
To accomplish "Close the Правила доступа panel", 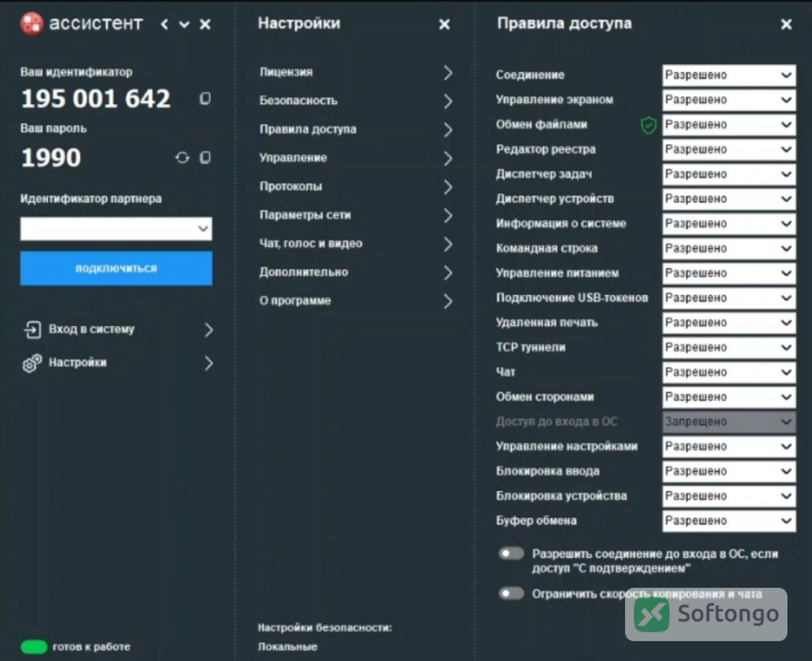I will point(786,25).
